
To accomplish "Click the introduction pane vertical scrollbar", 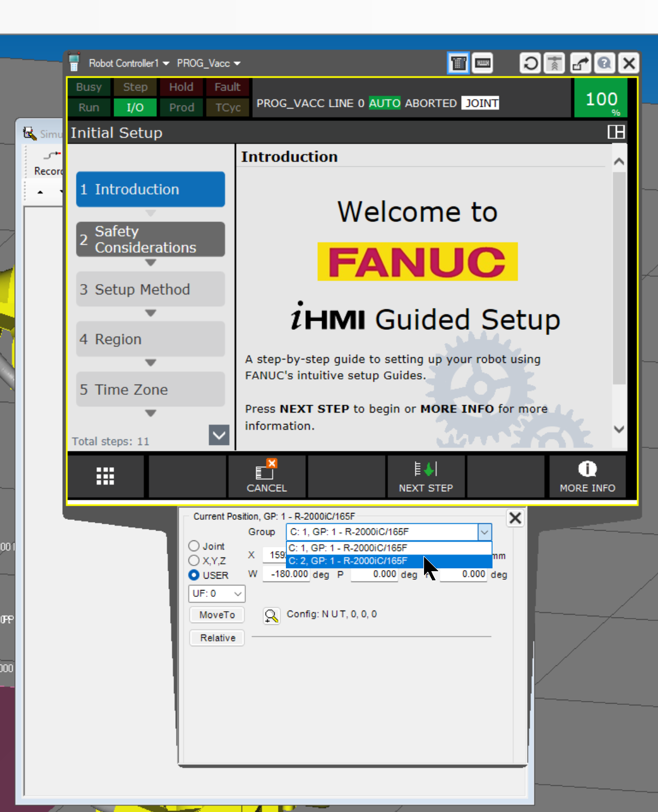I will coord(619,278).
